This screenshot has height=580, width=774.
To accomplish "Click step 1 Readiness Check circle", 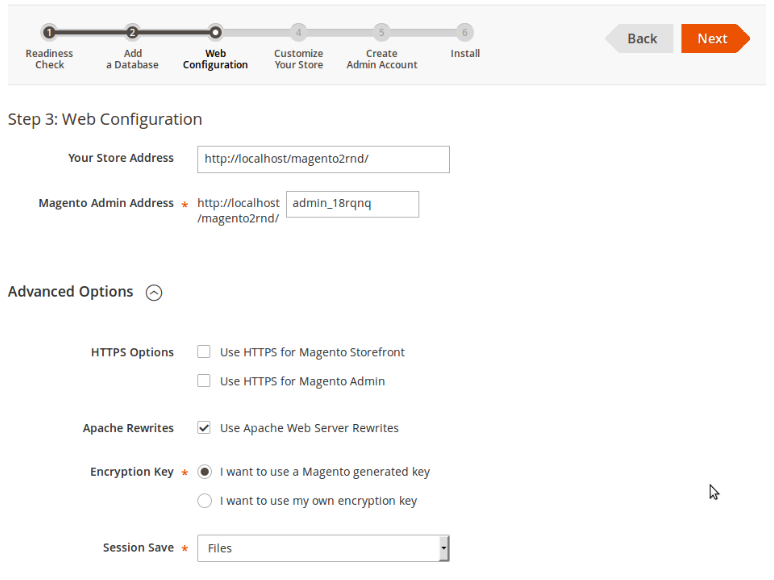I will pyautogui.click(x=49, y=33).
